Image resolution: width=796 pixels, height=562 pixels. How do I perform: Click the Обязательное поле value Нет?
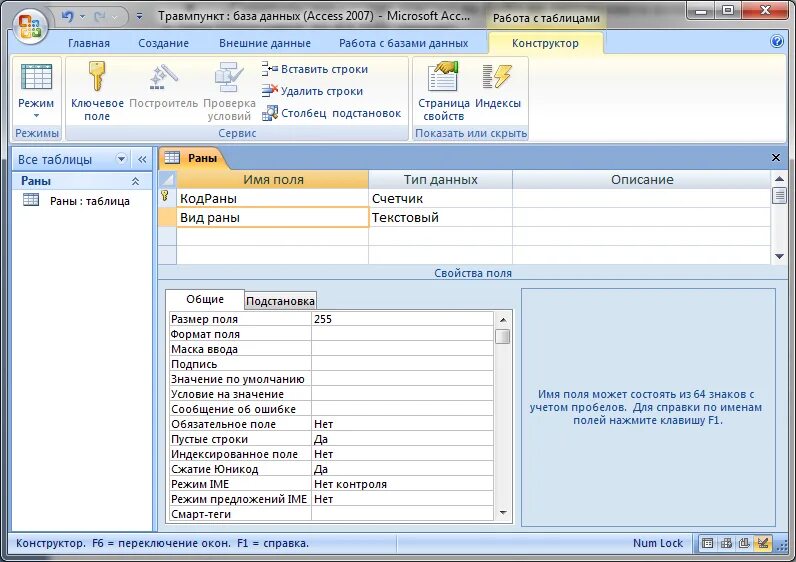click(402, 424)
